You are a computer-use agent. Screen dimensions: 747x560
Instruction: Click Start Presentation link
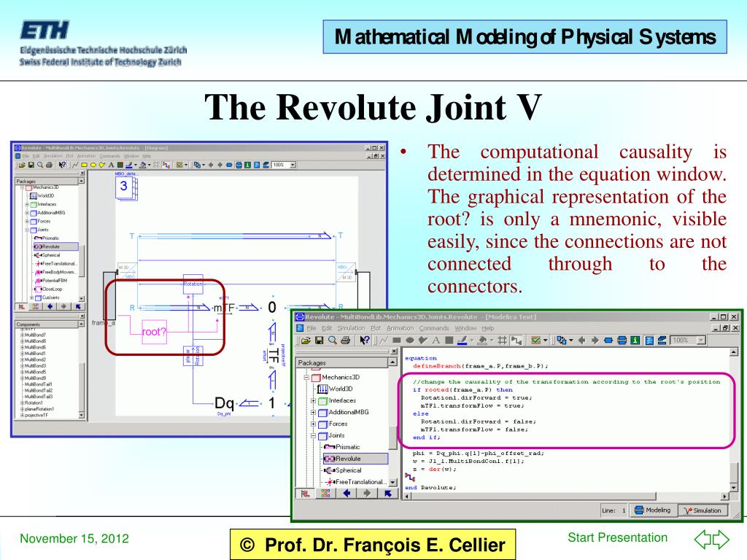(x=617, y=537)
